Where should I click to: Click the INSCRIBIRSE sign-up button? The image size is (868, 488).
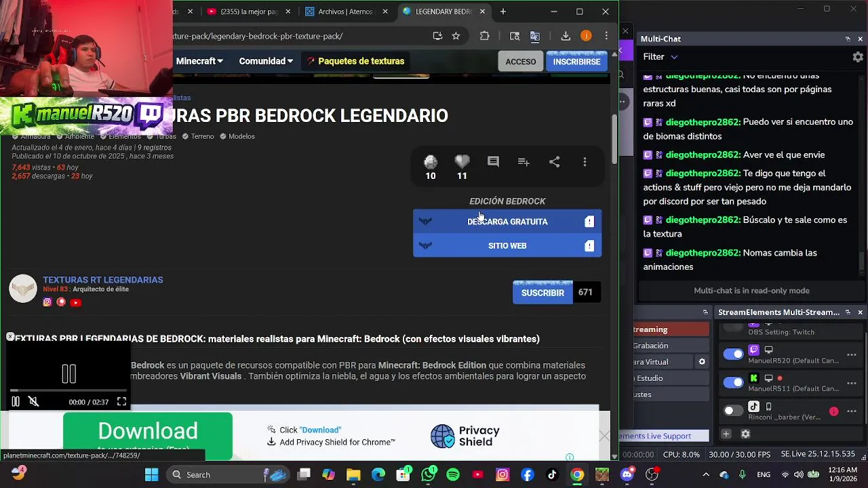click(x=576, y=62)
